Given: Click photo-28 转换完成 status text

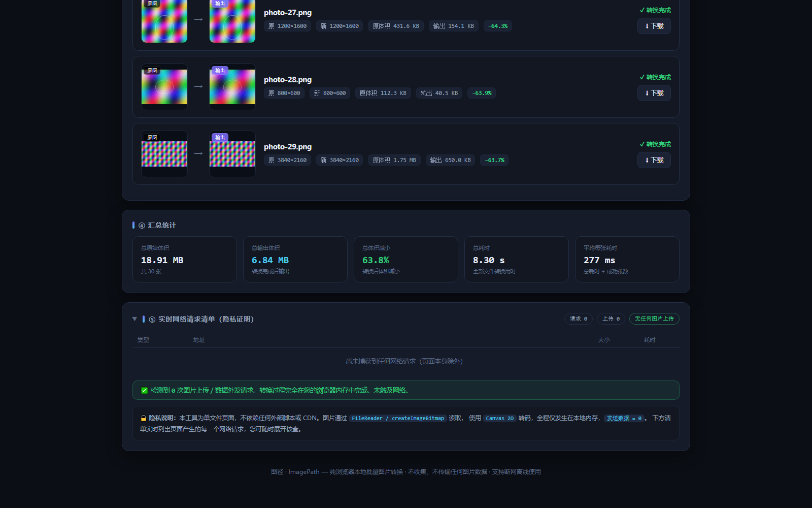Looking at the screenshot, I should click(655, 77).
